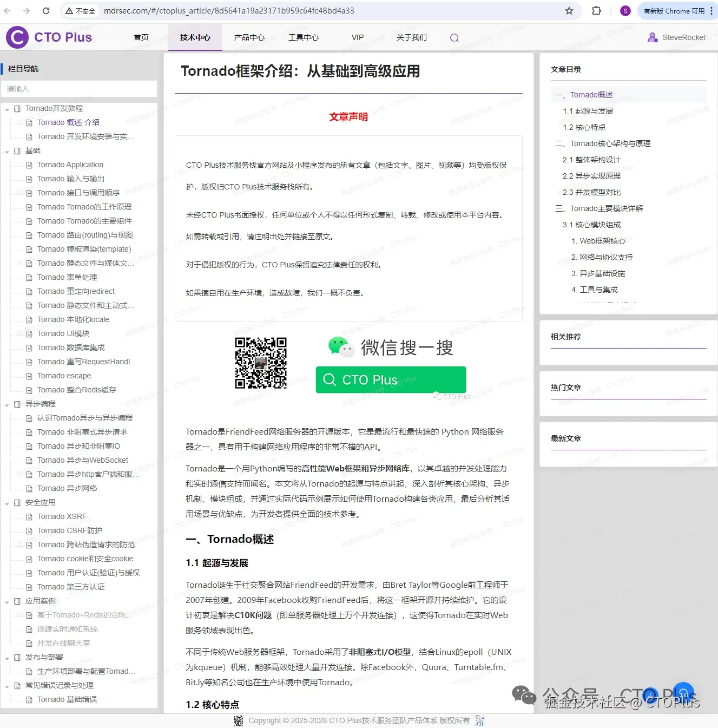Click the SteveRocket user avatar icon

coord(651,37)
